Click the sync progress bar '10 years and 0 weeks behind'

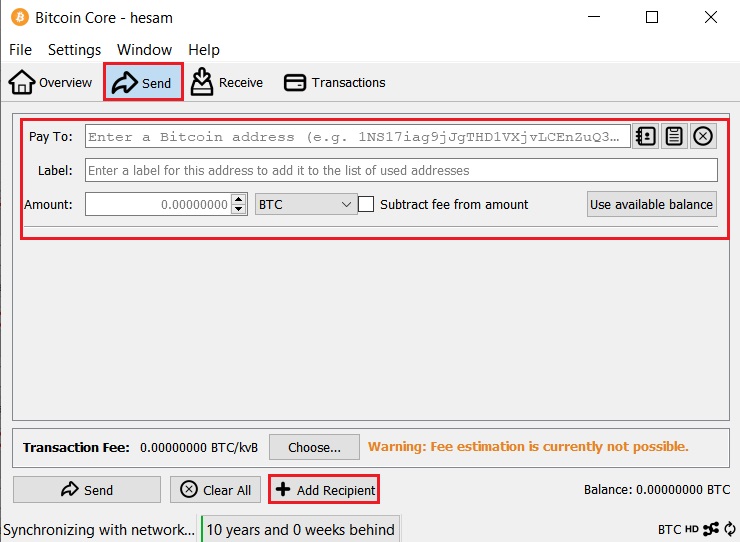(301, 529)
